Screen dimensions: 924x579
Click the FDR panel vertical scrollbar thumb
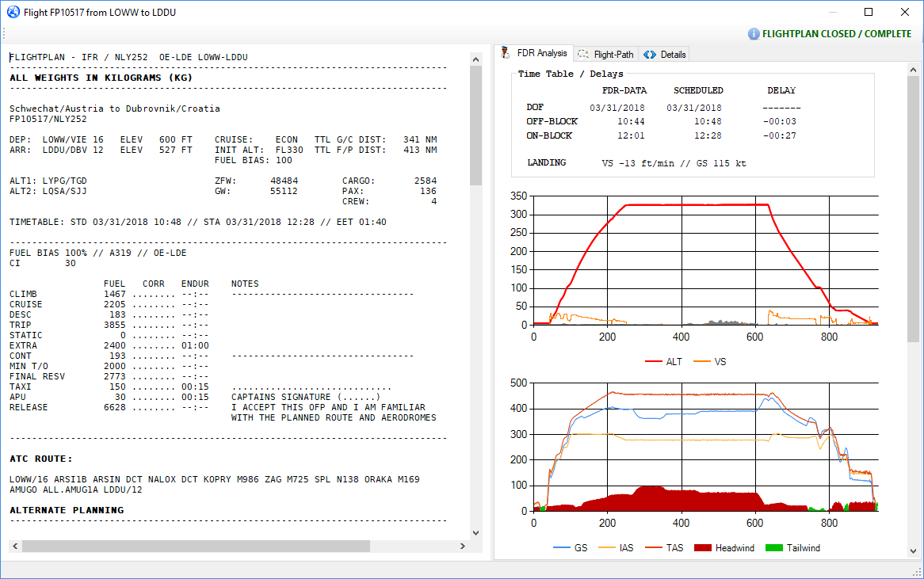(x=913, y=209)
